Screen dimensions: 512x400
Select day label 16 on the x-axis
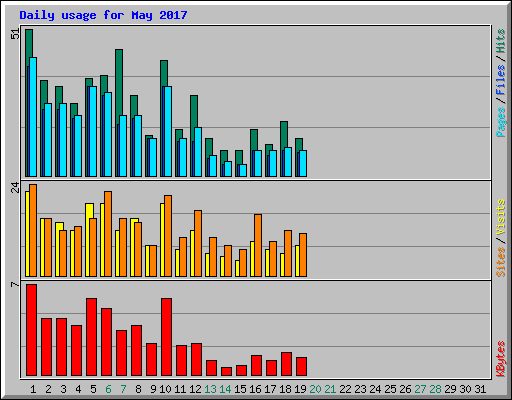[x=255, y=389]
